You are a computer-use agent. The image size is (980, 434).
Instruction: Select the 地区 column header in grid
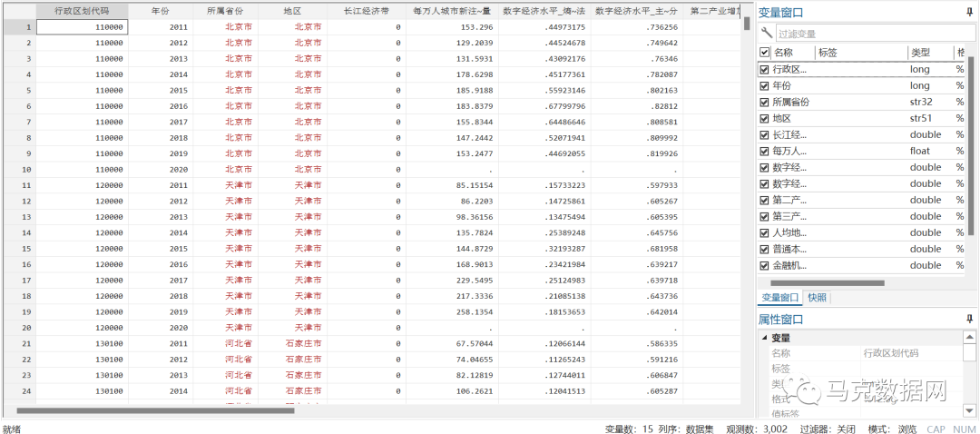point(292,11)
